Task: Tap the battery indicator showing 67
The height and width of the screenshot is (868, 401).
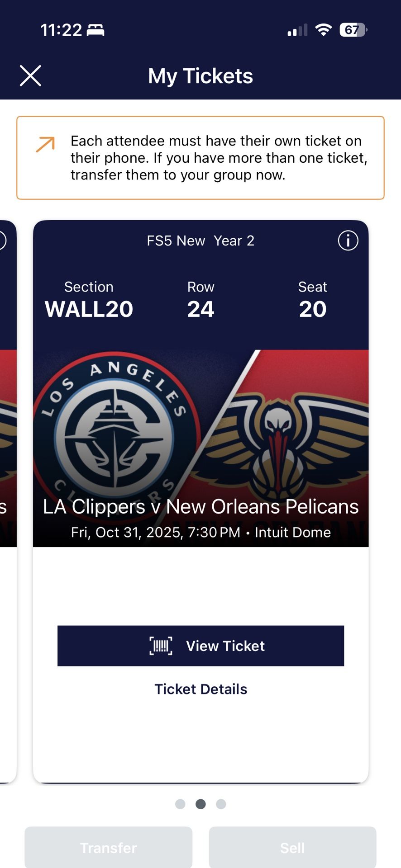Action: [353, 30]
